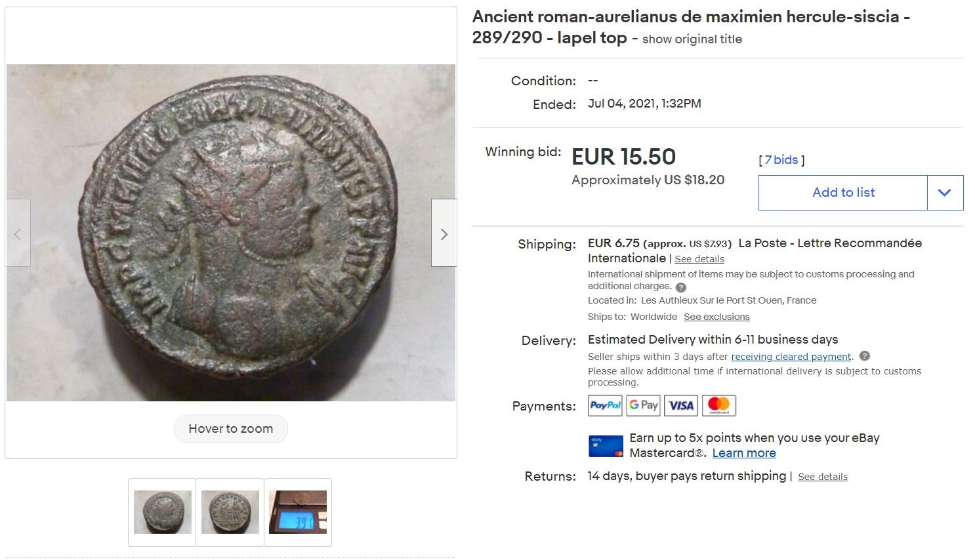Click the Mastercard payment icon

click(719, 405)
